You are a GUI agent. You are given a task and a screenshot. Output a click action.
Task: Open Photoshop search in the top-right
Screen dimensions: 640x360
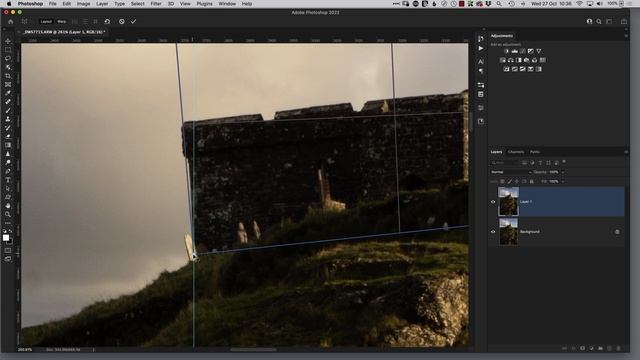click(x=599, y=22)
